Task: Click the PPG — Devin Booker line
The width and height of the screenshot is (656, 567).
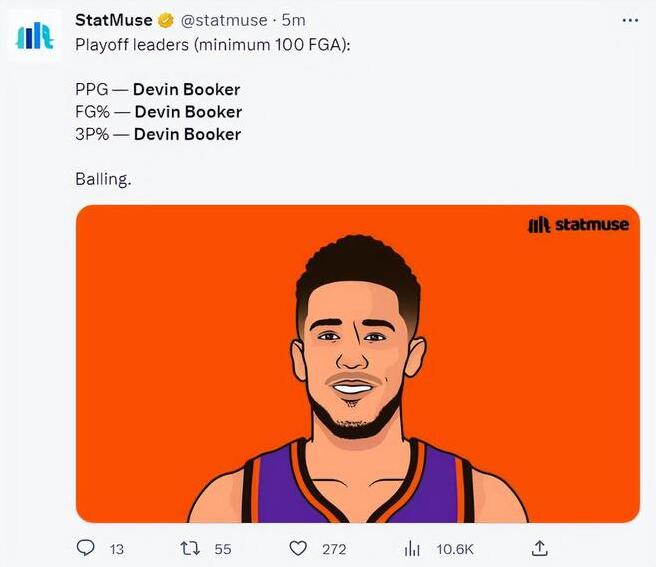Action: 157,90
